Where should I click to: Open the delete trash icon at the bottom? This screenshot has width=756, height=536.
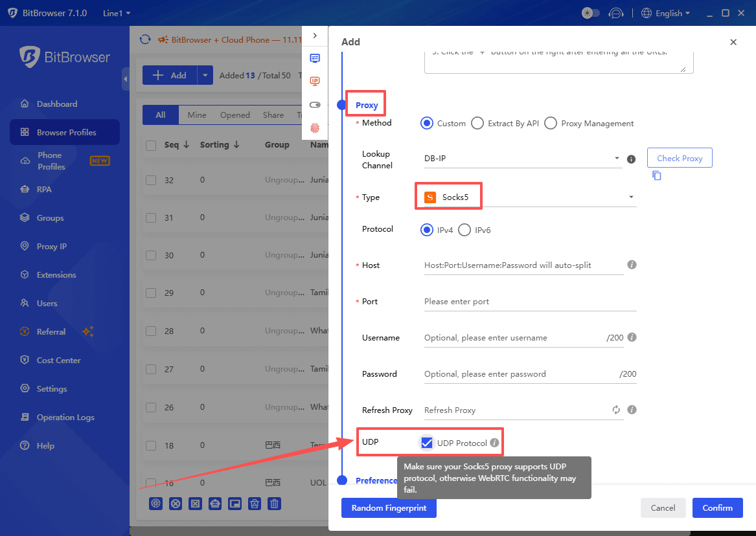274,504
